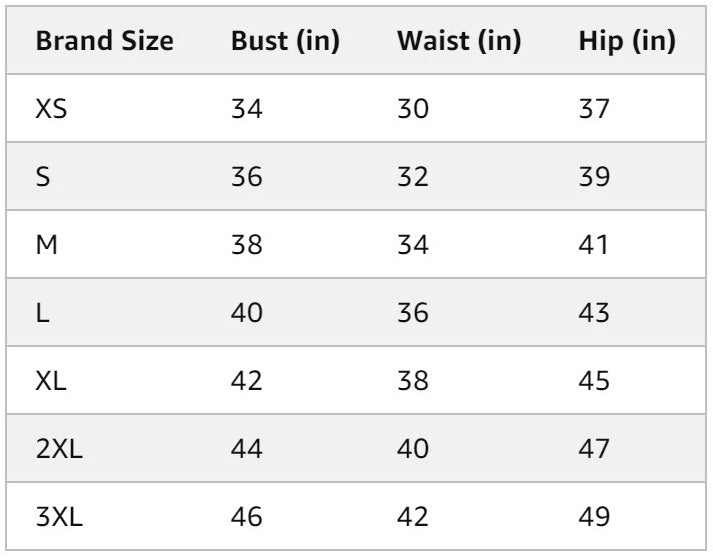Click the waist value 42 for 3XL
The width and height of the screenshot is (713, 557).
click(413, 517)
